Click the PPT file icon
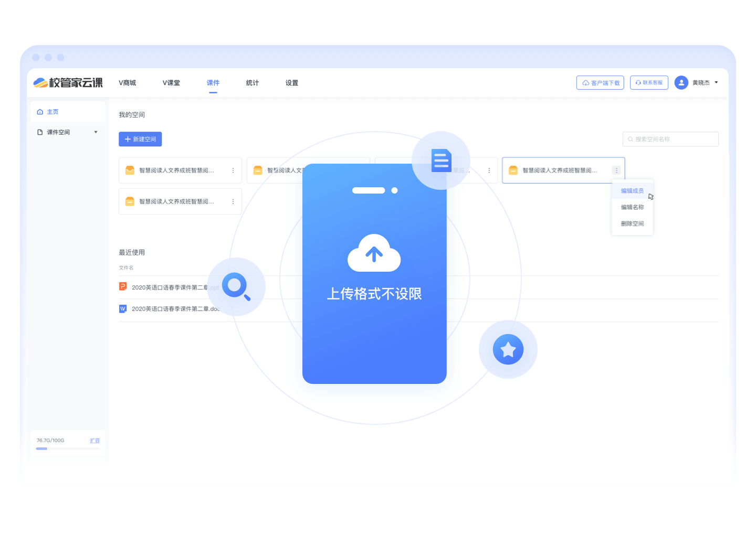 [123, 286]
